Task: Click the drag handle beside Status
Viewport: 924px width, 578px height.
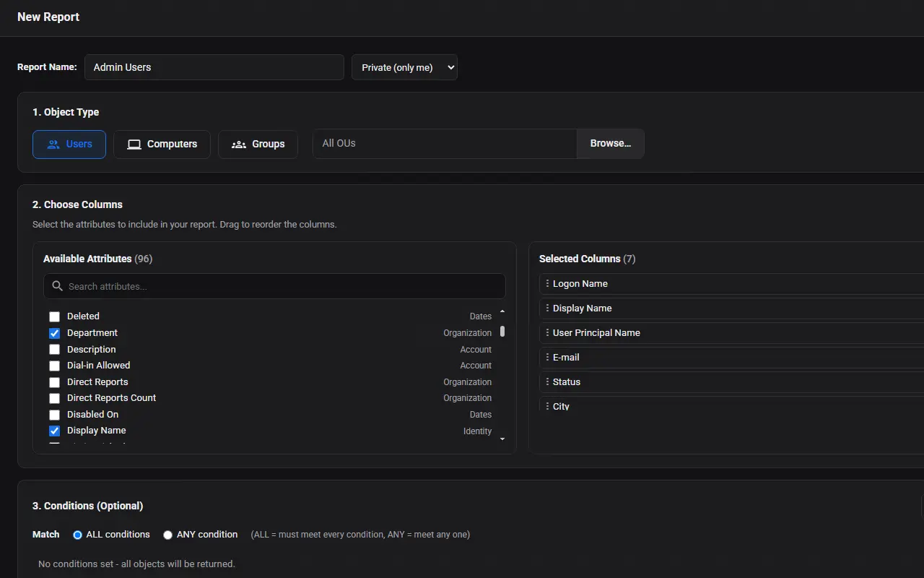Action: click(547, 382)
